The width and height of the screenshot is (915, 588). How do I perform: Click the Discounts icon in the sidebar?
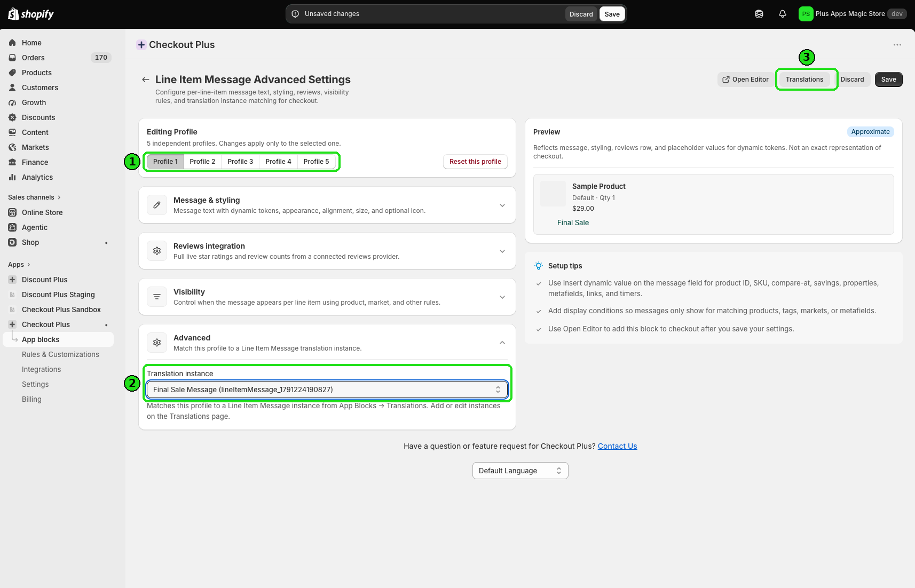click(x=12, y=117)
